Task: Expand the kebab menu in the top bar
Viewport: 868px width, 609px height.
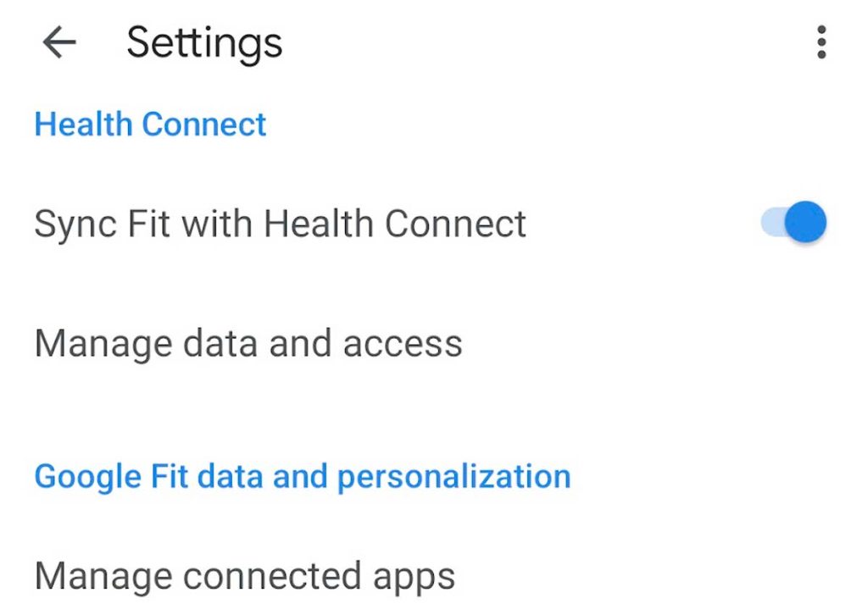Action: 821,42
